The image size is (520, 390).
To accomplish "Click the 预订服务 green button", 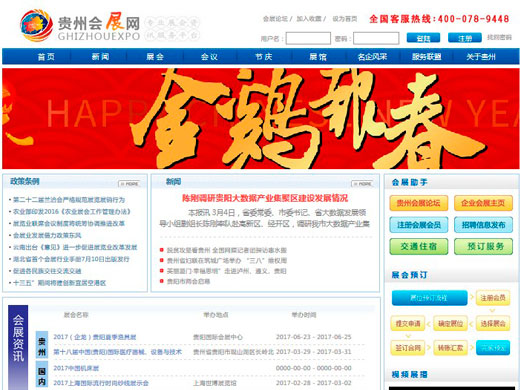I will [x=483, y=247].
